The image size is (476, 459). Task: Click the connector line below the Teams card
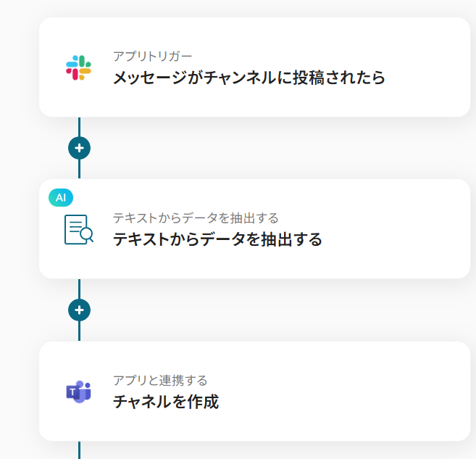79,450
